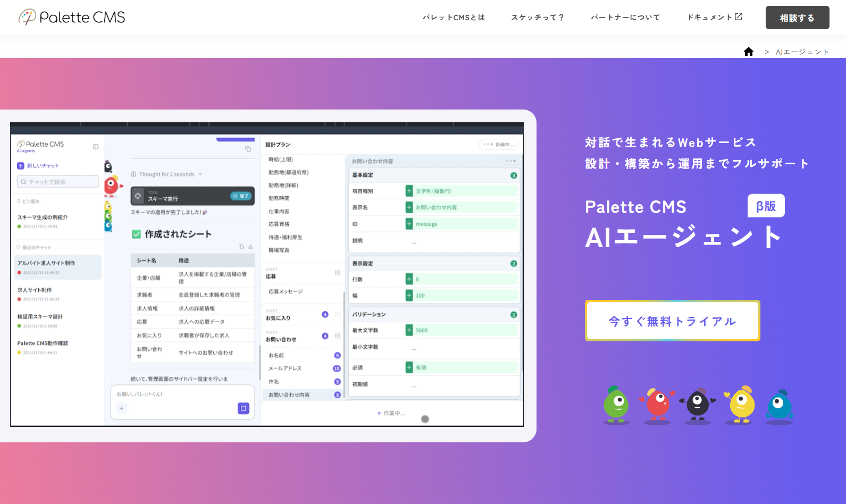Click the green plus icon beside 項目種別
This screenshot has height=504, width=846.
click(x=409, y=191)
